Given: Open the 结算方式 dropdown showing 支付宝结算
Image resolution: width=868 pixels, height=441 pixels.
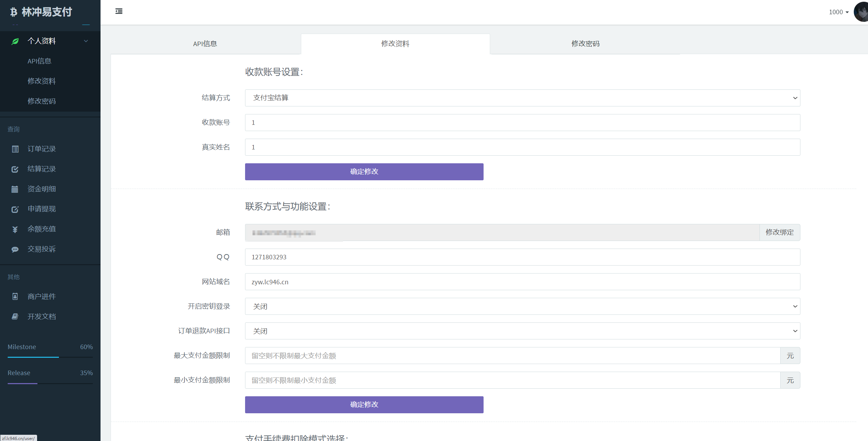Looking at the screenshot, I should [x=522, y=98].
